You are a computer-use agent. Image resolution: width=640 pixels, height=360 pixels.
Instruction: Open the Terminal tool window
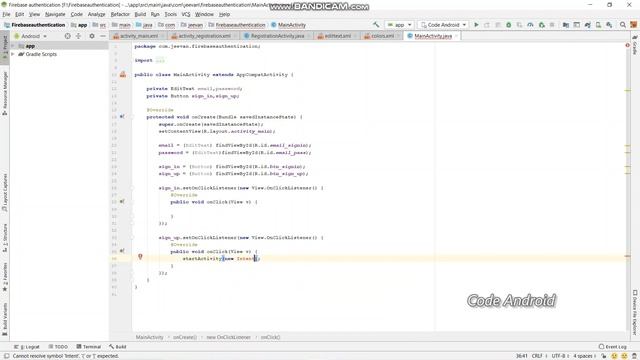(89, 347)
